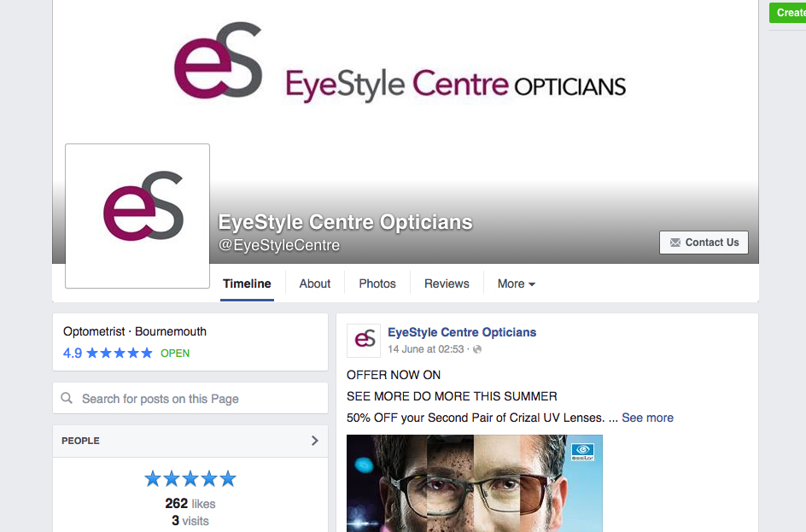Select the Timeline tab
The image size is (806, 532).
point(247,284)
